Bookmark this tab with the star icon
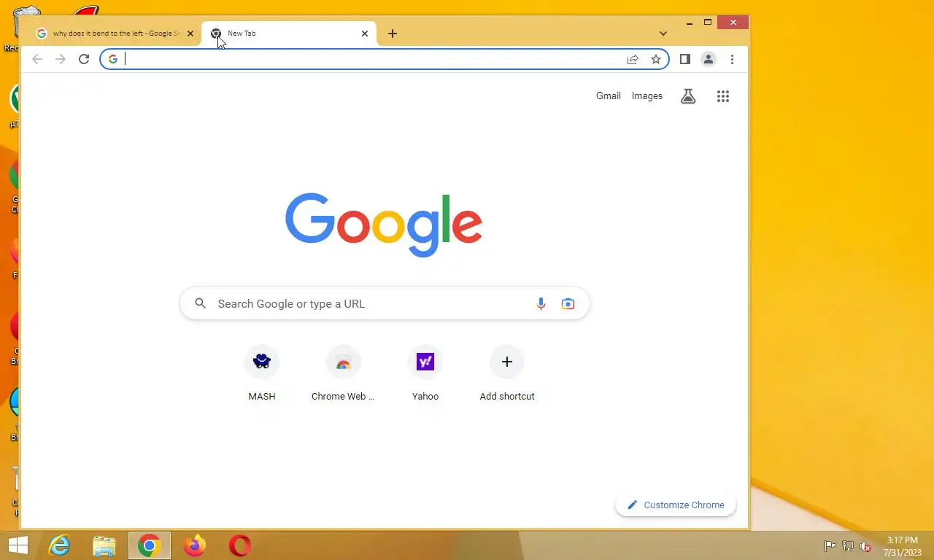 coord(656,59)
